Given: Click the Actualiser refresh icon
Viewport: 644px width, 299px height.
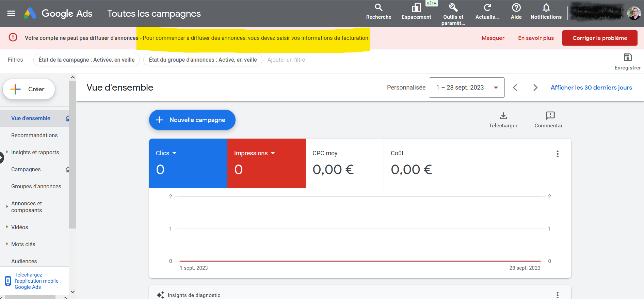Looking at the screenshot, I should pos(487,8).
